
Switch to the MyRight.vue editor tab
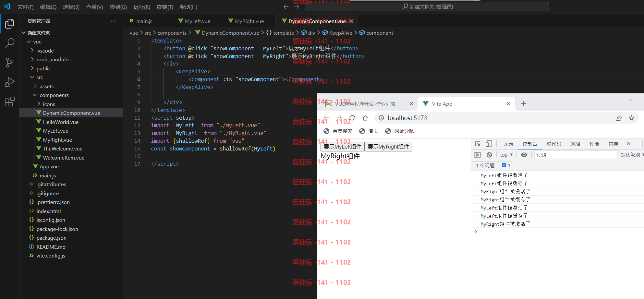pyautogui.click(x=249, y=21)
